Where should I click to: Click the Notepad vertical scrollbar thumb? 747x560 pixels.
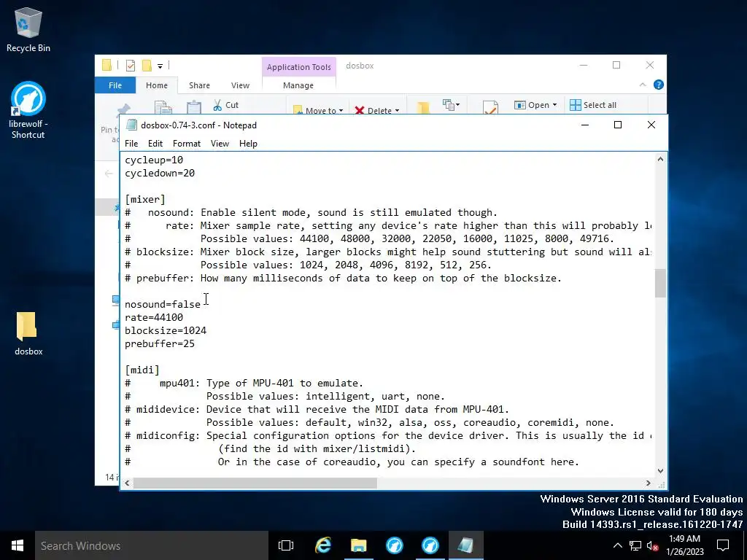660,283
